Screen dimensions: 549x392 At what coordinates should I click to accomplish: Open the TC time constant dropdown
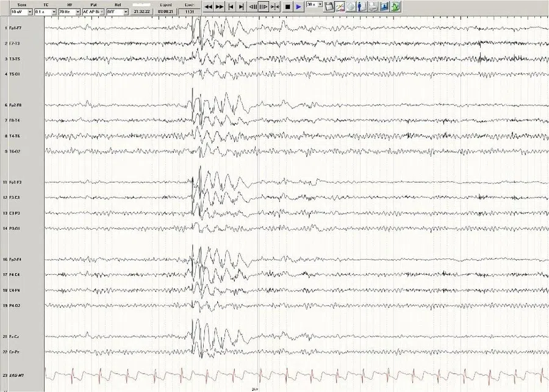(x=46, y=12)
